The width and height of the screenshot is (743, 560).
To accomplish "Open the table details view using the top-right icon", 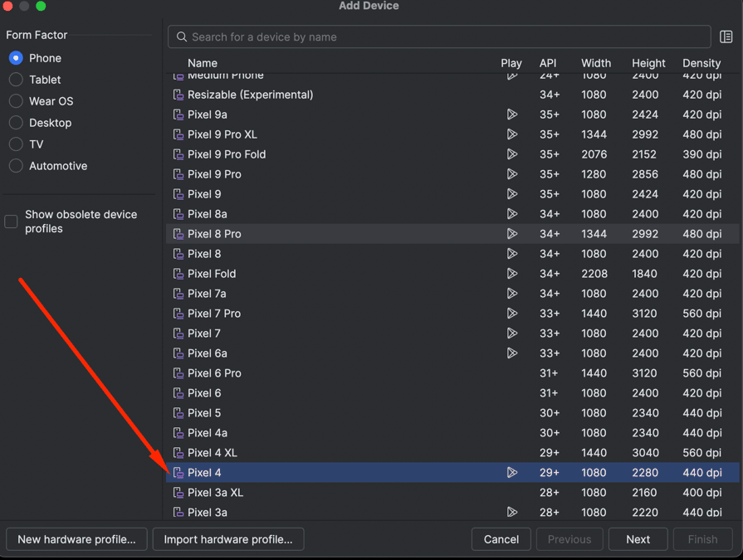I will point(726,37).
